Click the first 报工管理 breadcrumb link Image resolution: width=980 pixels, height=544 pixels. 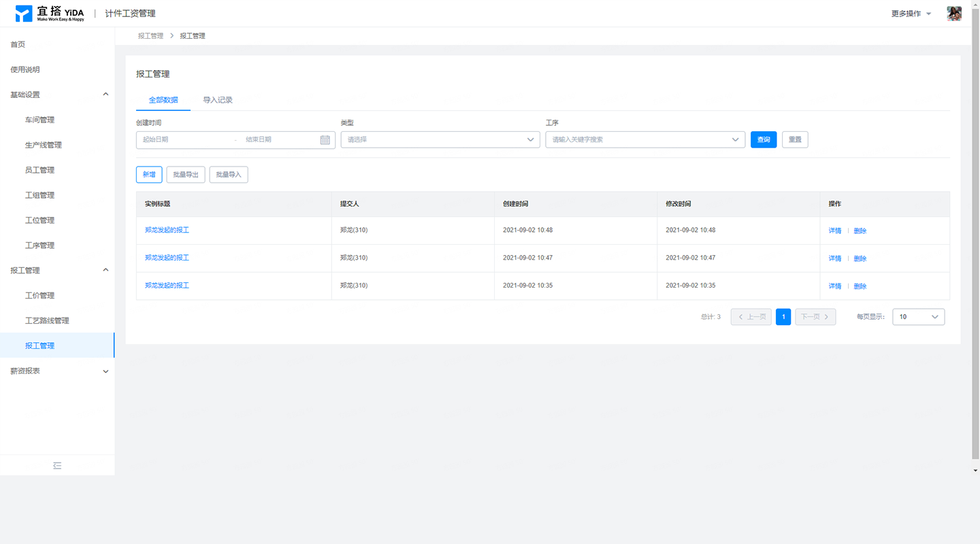[x=150, y=36]
